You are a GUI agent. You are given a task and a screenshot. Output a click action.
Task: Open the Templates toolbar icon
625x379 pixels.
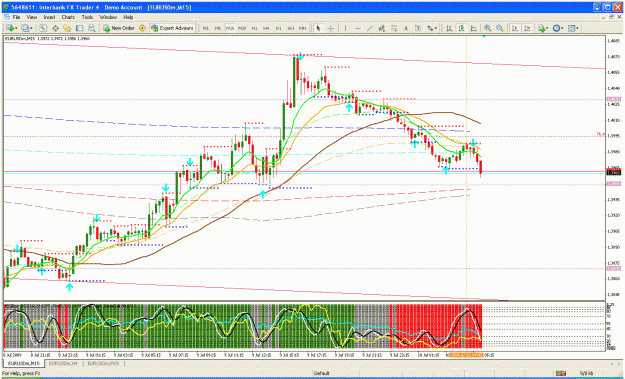click(x=572, y=28)
